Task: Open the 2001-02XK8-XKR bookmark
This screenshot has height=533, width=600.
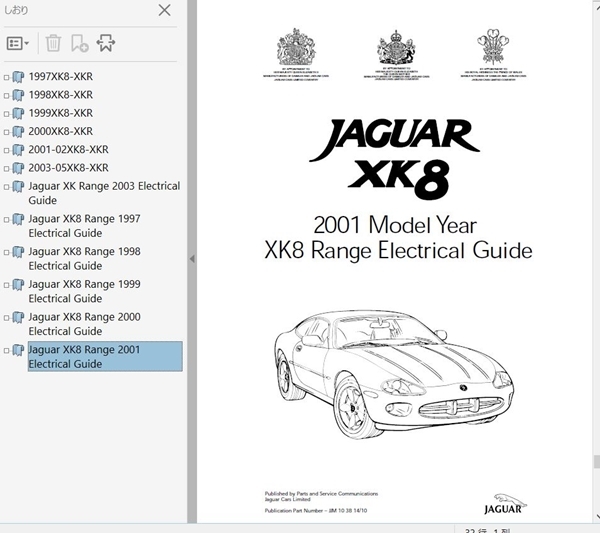Action: point(68,150)
